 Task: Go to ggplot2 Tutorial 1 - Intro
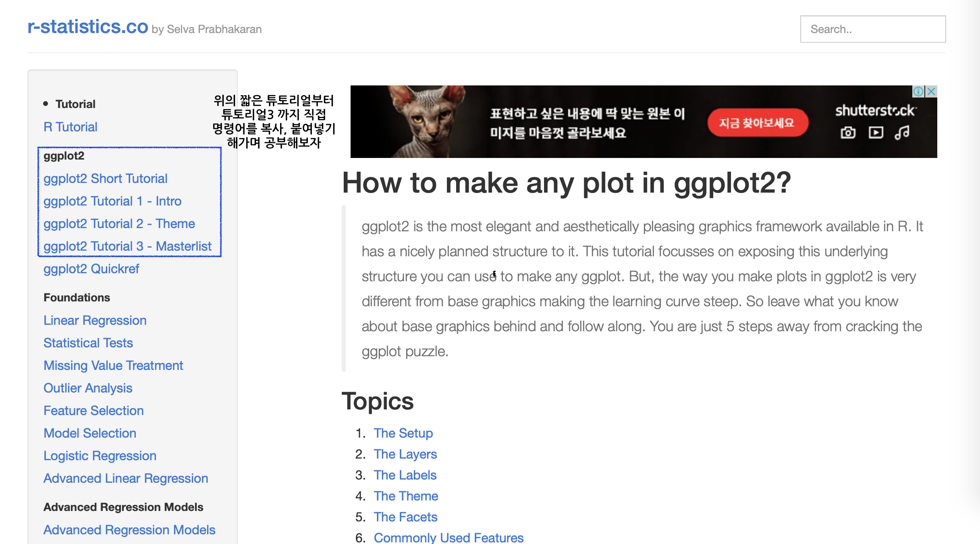pyautogui.click(x=112, y=201)
